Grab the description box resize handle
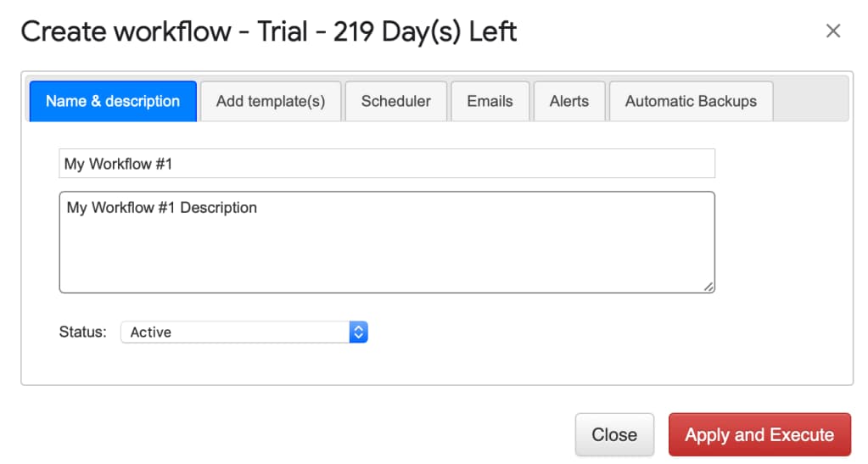The height and width of the screenshot is (464, 868). click(x=708, y=287)
